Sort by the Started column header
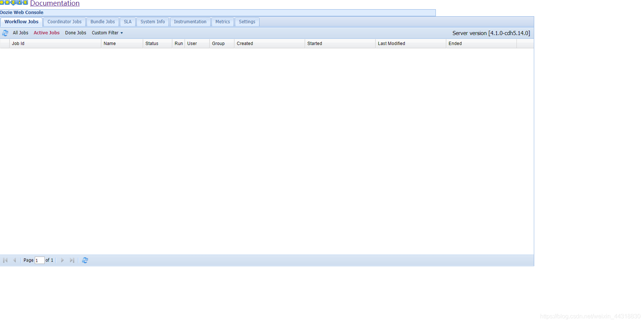Viewport: 644px width, 323px height. [340, 44]
